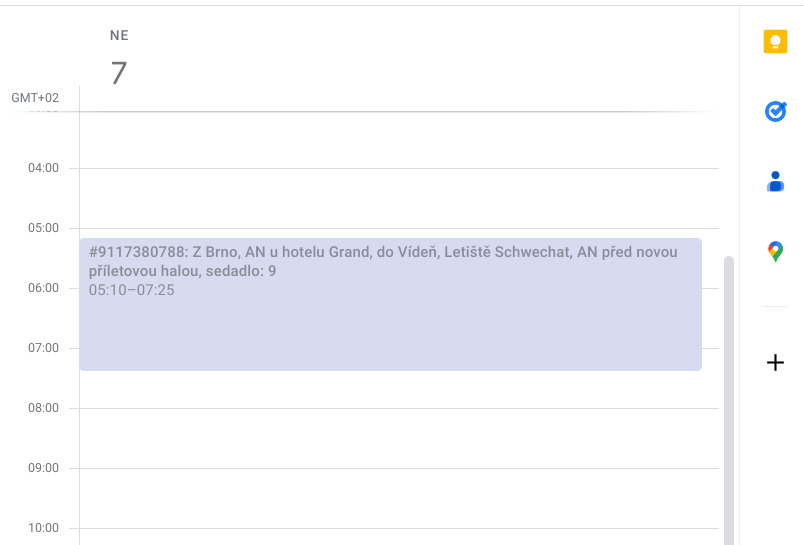
Task: Click the 05:10–07:25 time text in the event
Action: (x=131, y=290)
